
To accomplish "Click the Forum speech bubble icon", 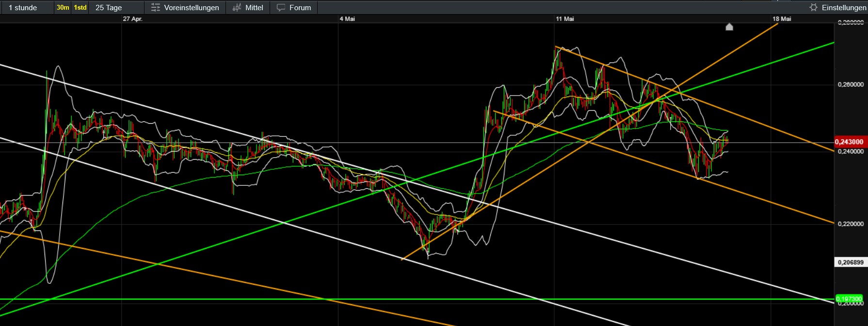I will click(281, 8).
